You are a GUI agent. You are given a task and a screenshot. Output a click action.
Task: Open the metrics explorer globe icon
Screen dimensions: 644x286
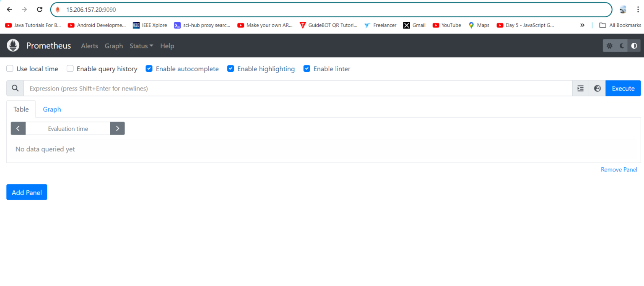597,88
